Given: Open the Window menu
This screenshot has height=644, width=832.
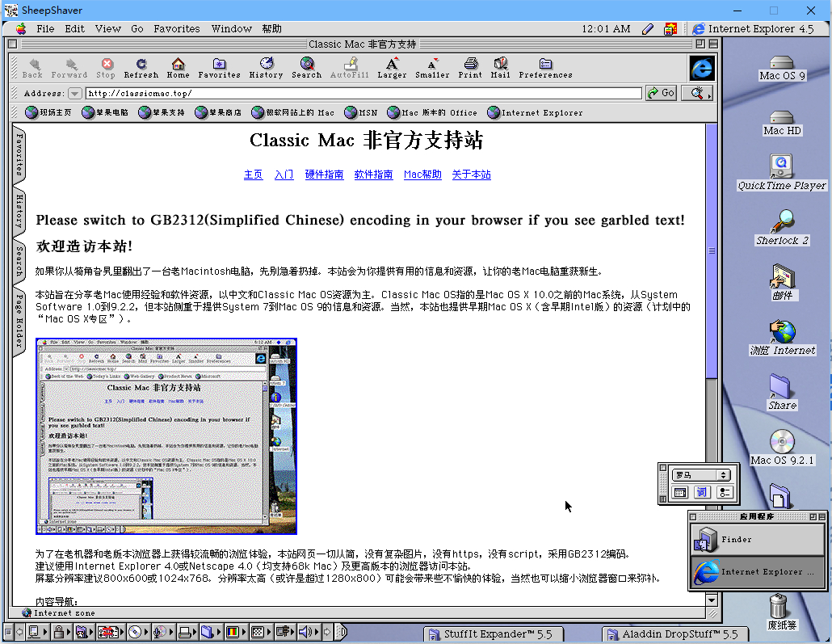Looking at the screenshot, I should click(x=231, y=28).
